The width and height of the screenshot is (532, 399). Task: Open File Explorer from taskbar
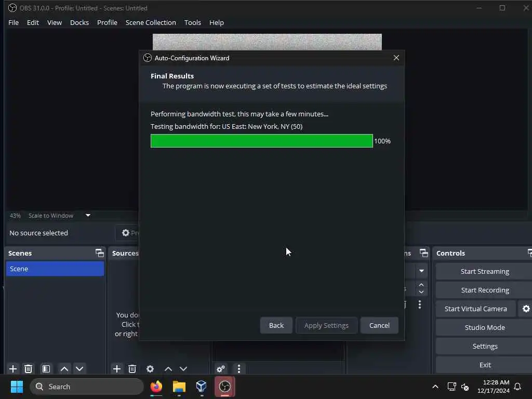[x=179, y=387]
